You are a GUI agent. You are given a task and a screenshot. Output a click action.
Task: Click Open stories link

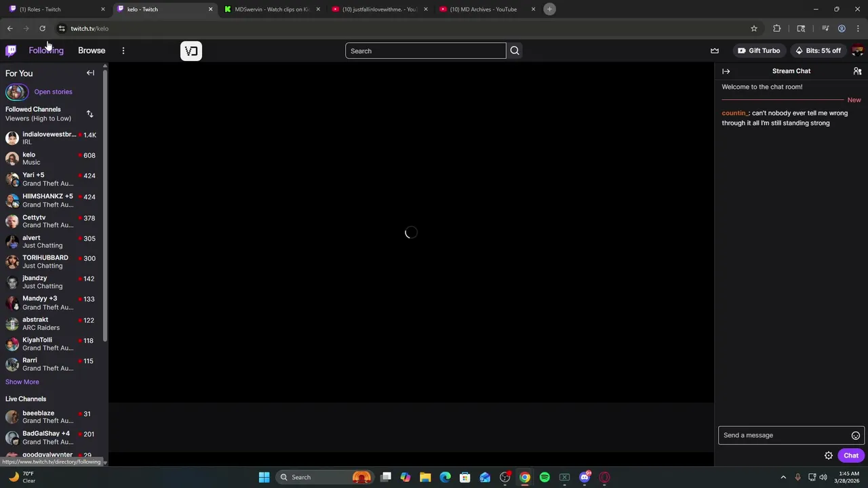[53, 91]
